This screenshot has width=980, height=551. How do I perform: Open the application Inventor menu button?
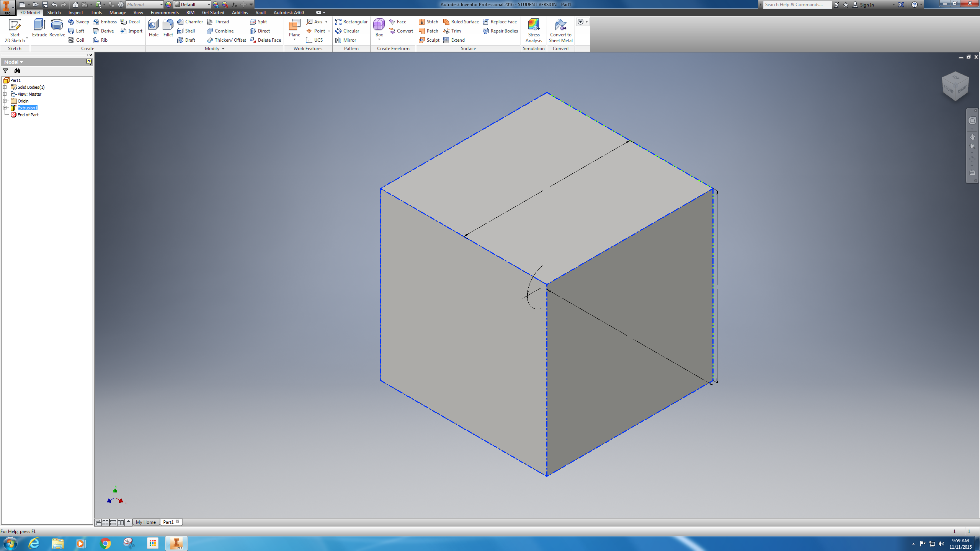pyautogui.click(x=8, y=8)
